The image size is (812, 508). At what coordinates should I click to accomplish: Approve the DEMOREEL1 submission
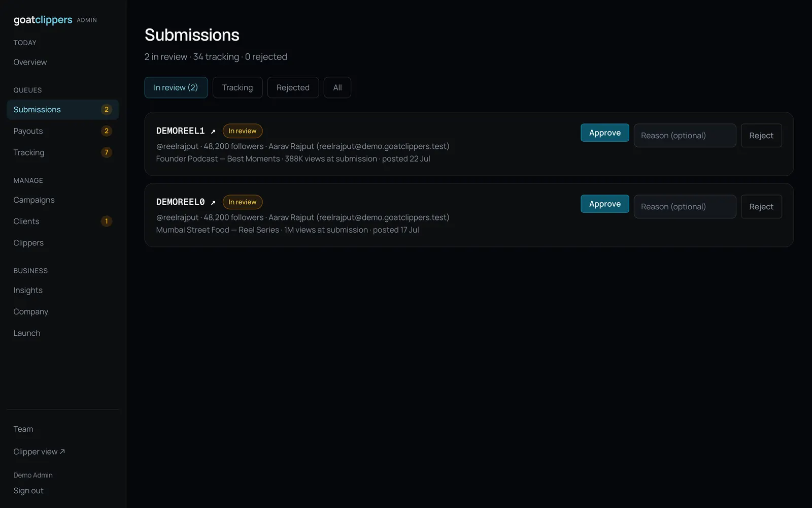click(605, 133)
